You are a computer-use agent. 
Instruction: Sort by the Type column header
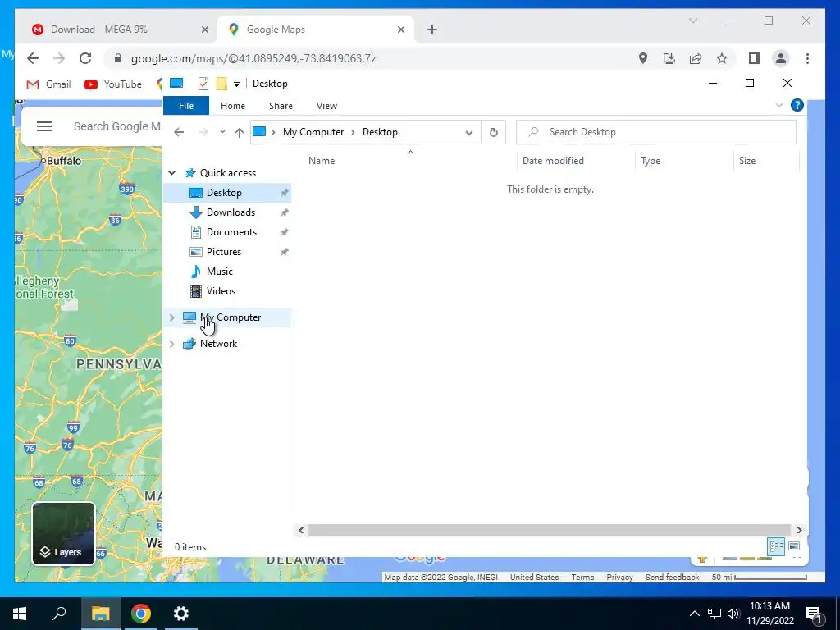[x=651, y=160]
